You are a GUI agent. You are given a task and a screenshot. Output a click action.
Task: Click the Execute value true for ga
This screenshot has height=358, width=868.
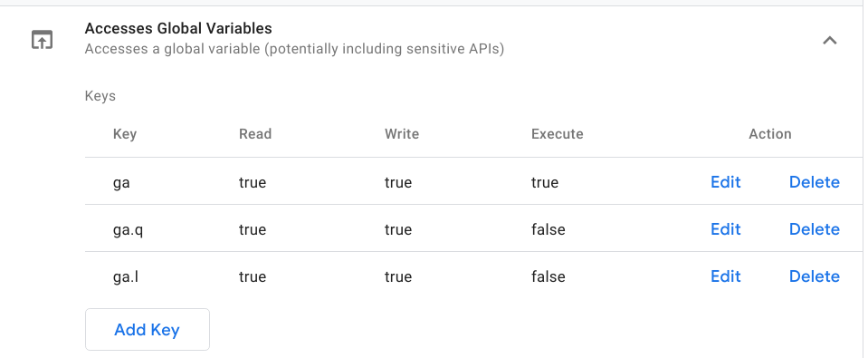point(545,183)
